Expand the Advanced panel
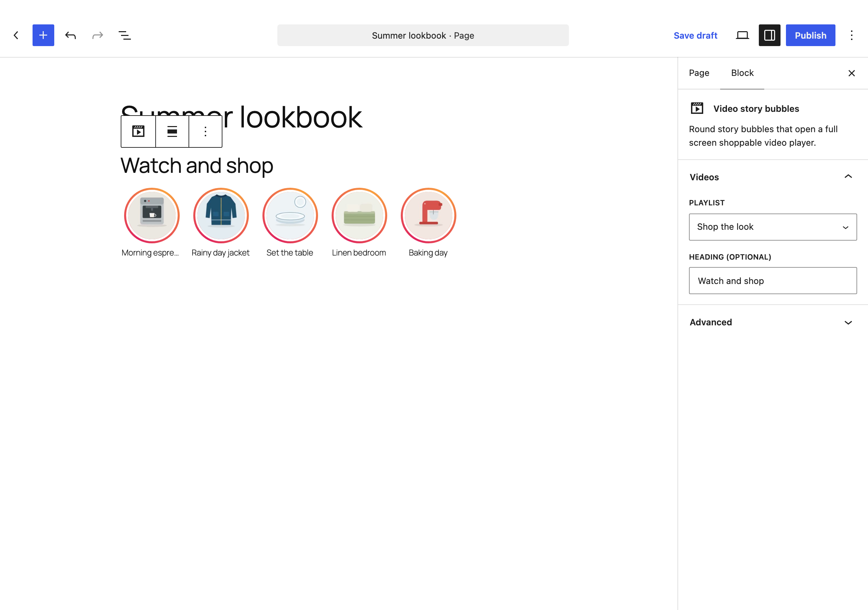Viewport: 868px width, 610px height. point(772,322)
